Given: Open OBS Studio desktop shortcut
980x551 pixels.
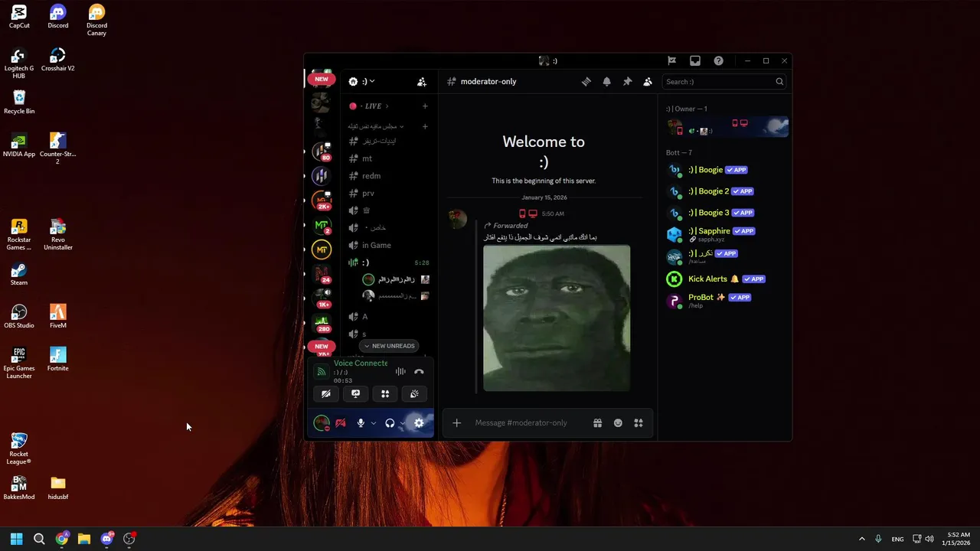Looking at the screenshot, I should (x=19, y=316).
